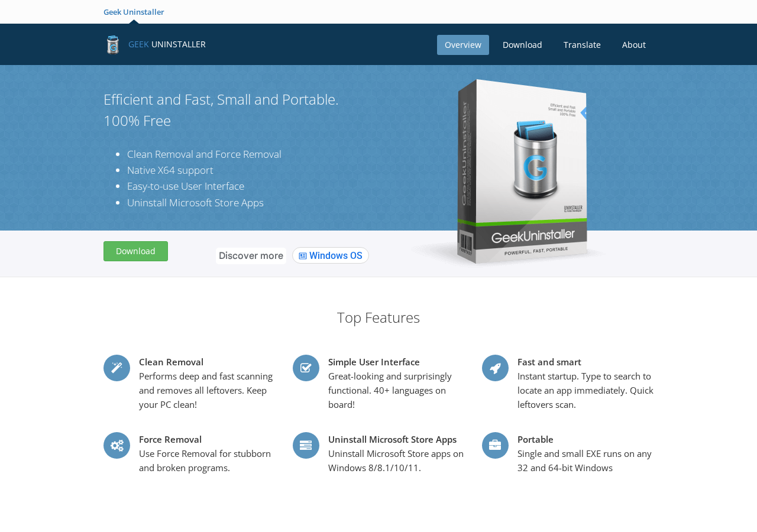The width and height of the screenshot is (757, 532).
Task: Click the Geek Uninstaller trash can logo
Action: (112, 44)
